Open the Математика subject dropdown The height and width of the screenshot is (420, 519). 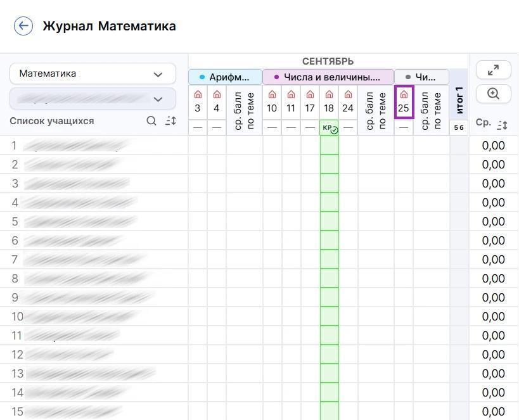click(x=93, y=73)
